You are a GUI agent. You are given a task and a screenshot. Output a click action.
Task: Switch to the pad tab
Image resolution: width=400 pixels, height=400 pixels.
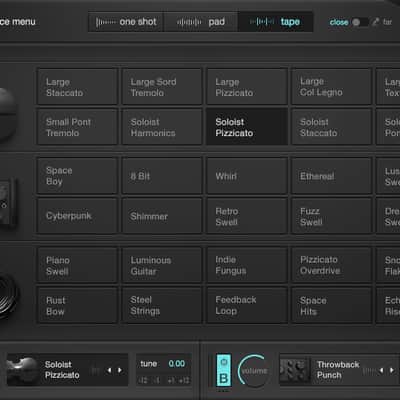tap(201, 22)
